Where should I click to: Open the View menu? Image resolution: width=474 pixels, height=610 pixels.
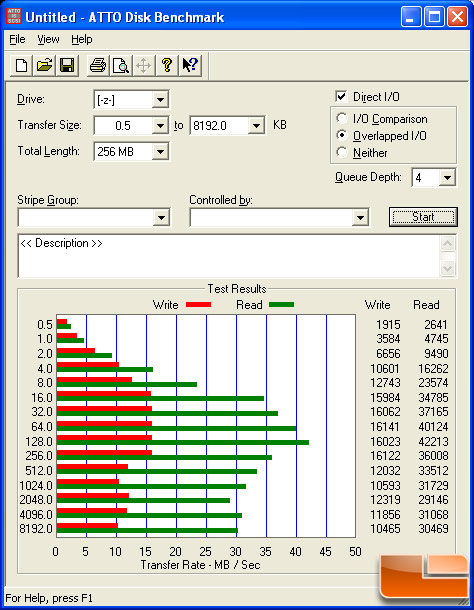click(x=48, y=39)
